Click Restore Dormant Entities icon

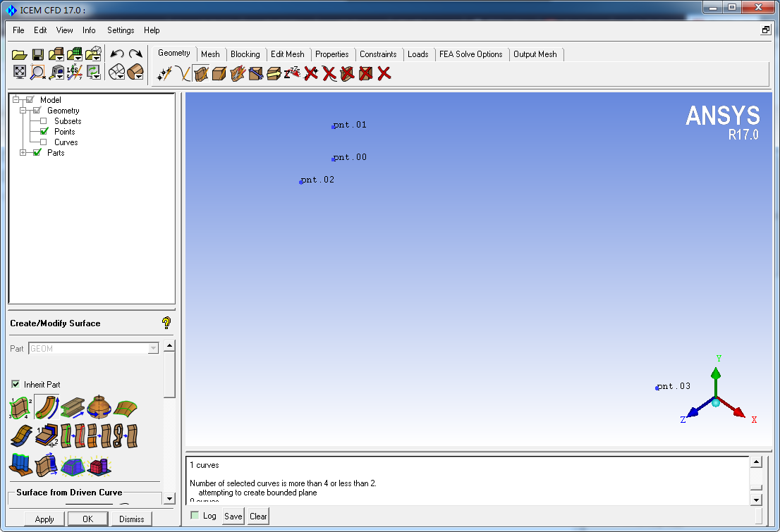(x=292, y=74)
